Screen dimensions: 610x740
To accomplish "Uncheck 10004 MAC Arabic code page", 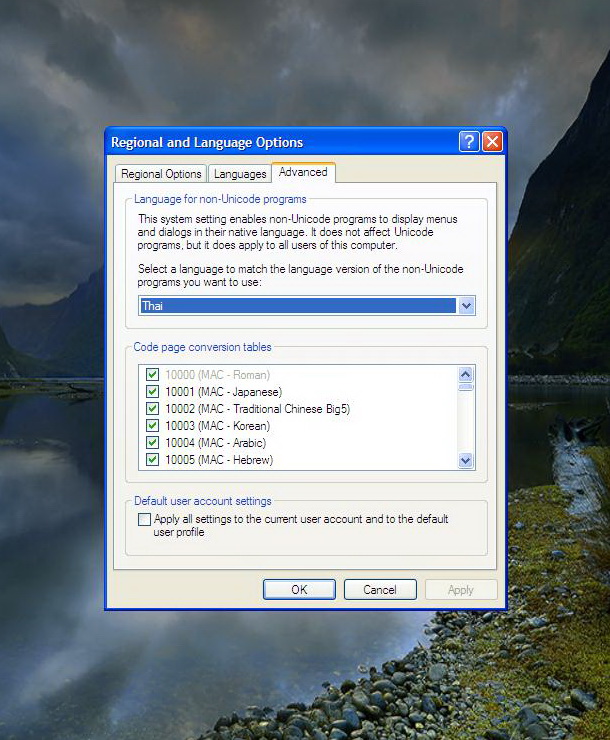I will [152, 443].
